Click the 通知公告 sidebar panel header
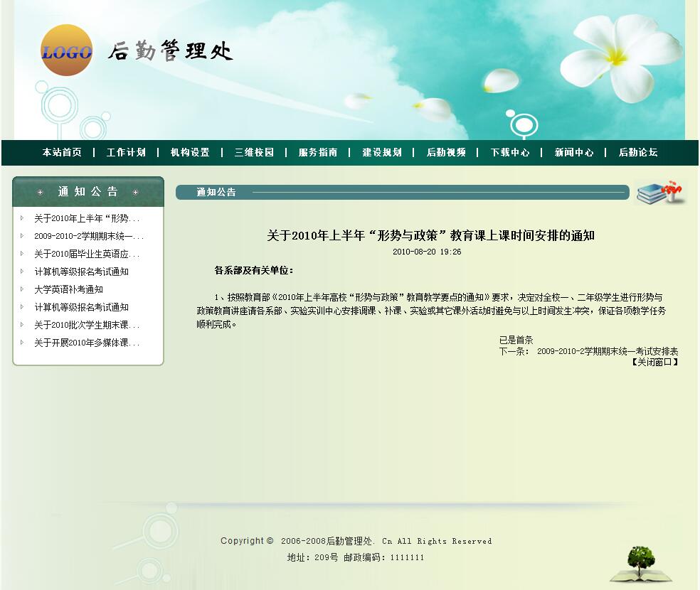 [88, 192]
